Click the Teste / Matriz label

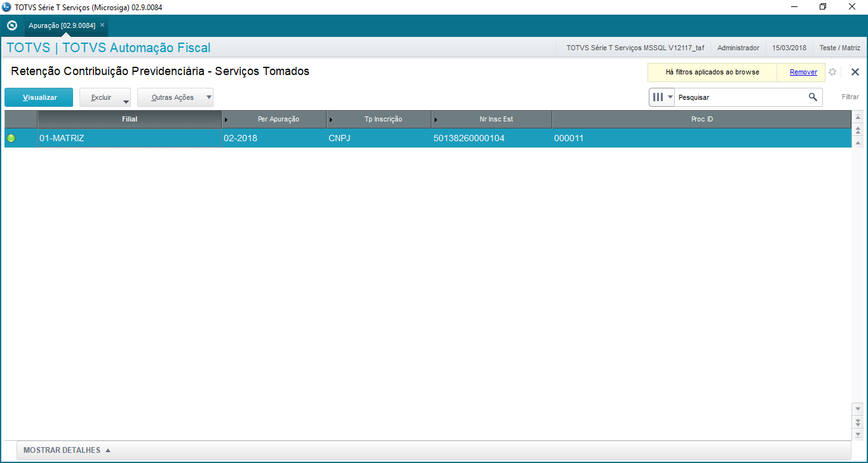[839, 48]
